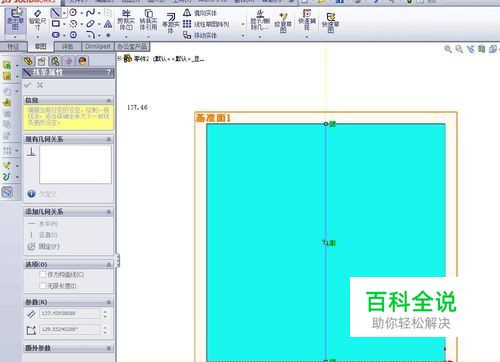
Task: Open the ConfigurationManager tab icon
Action: point(55,61)
